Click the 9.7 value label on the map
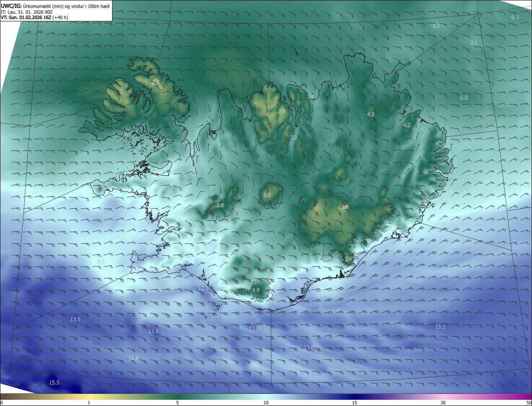This screenshot has width=532, height=406. (101, 262)
